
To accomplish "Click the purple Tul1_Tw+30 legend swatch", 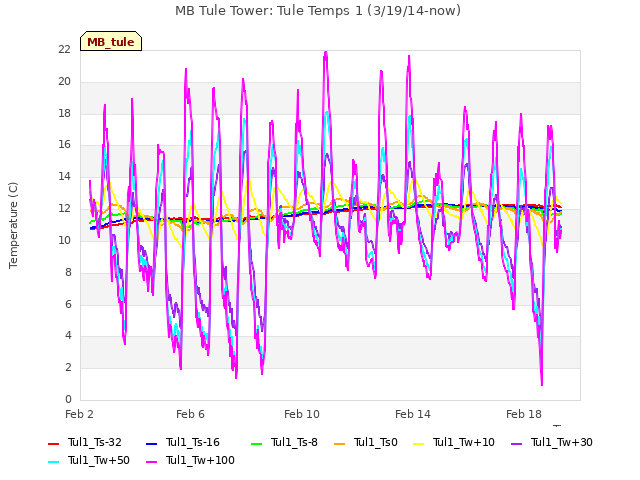I will coord(517,444).
